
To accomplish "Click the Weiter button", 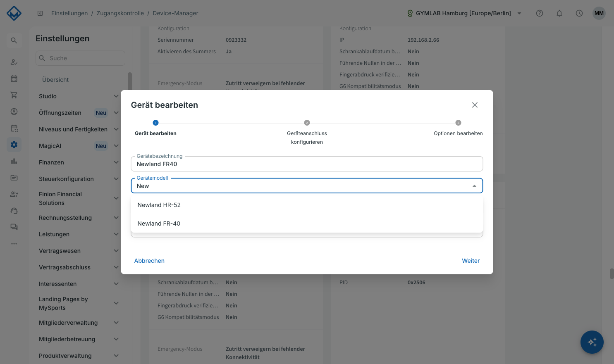I will tap(471, 261).
